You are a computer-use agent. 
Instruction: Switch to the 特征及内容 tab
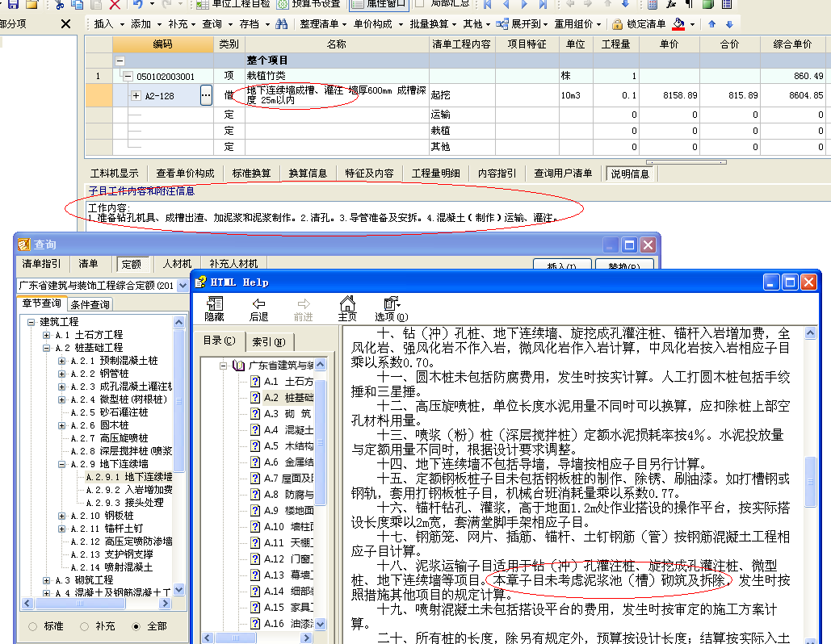(369, 174)
